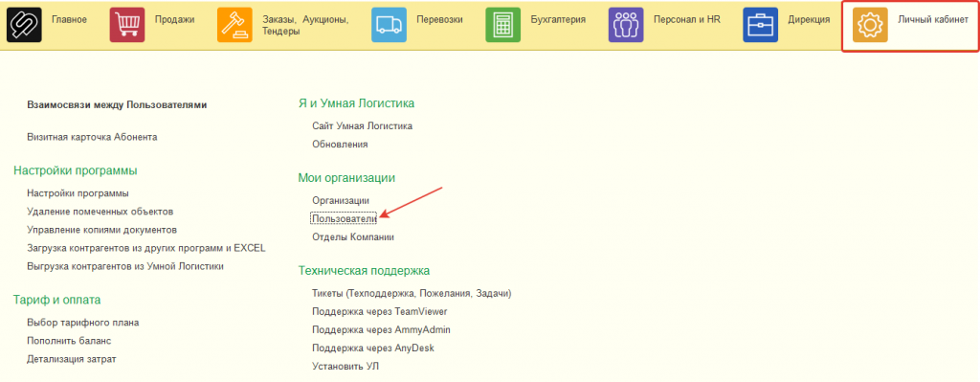Open Заказы, Аукционы, Тендеры section label

(x=305, y=25)
